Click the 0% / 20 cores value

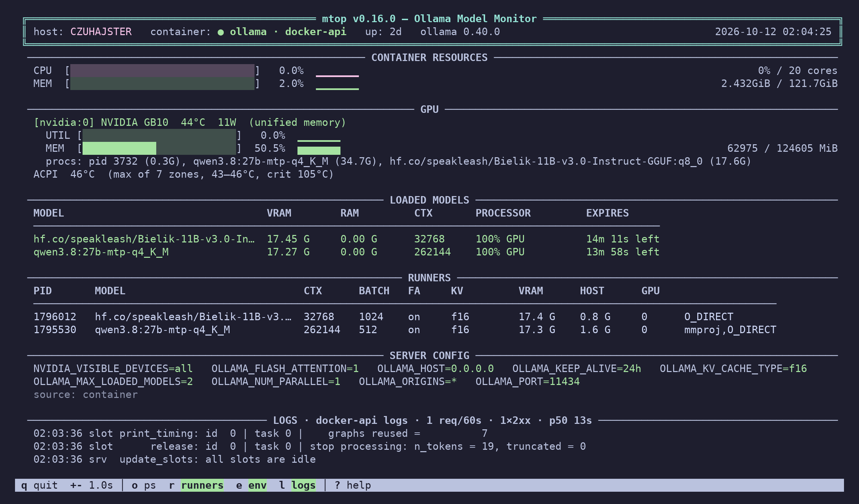pos(798,71)
